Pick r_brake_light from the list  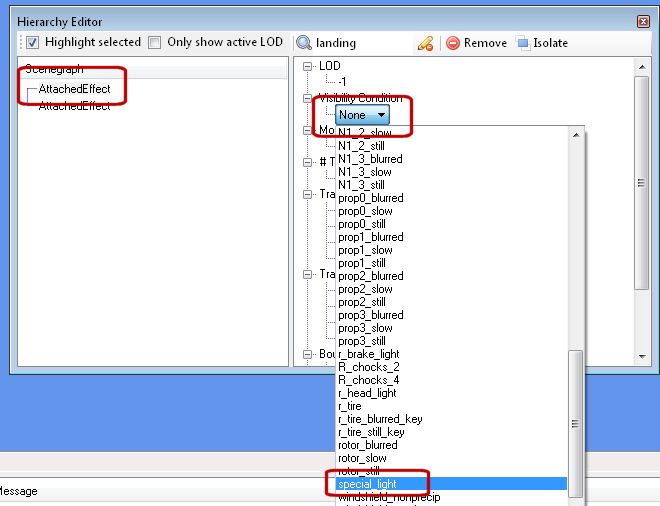368,354
